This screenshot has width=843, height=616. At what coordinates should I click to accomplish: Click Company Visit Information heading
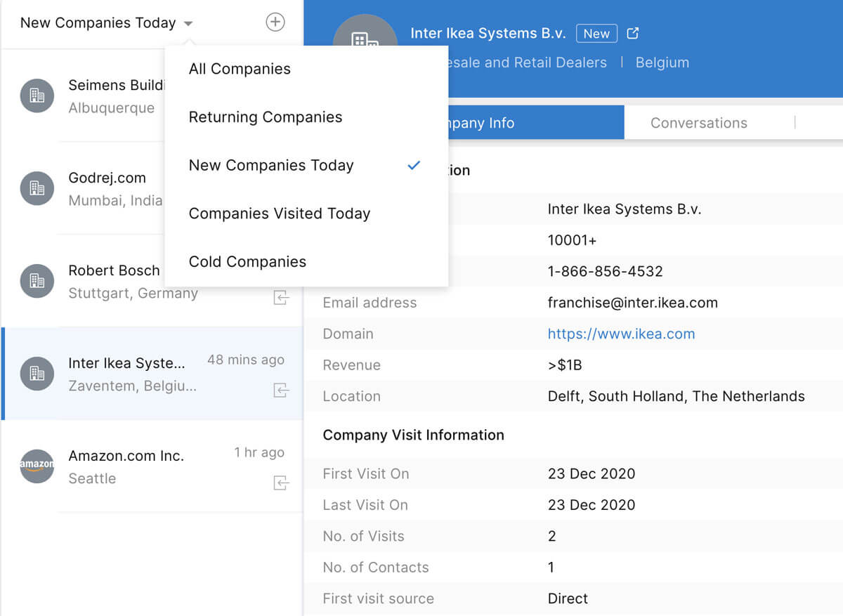[413, 435]
